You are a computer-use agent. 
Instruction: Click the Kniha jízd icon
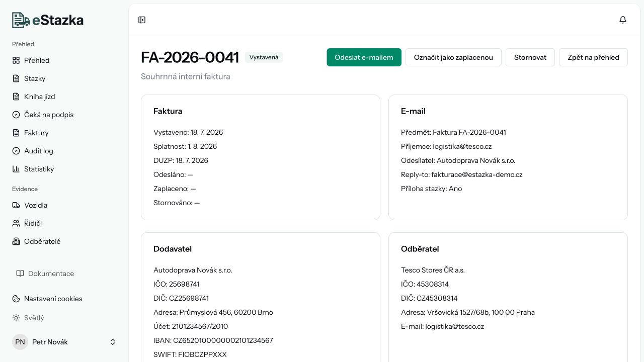[16, 97]
